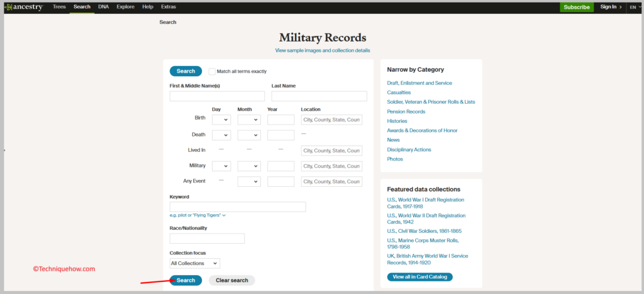Open the Collection focus All Collections dropdown
644x294 pixels.
pyautogui.click(x=195, y=263)
